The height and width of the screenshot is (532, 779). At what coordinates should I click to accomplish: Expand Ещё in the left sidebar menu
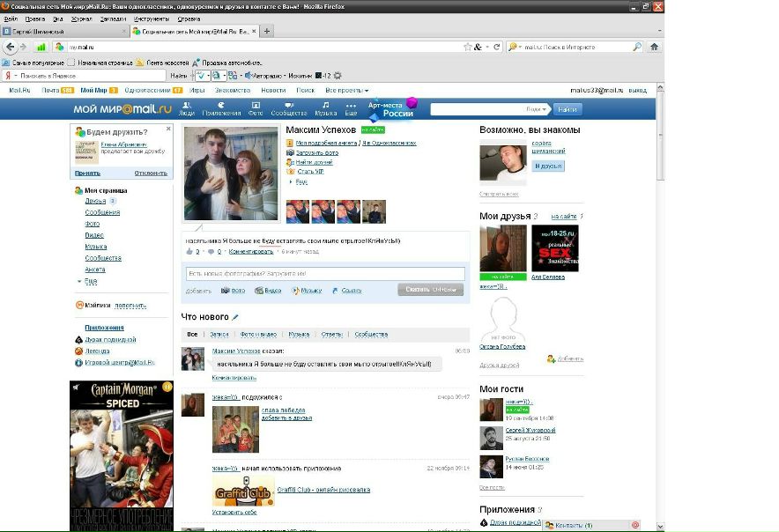[90, 281]
